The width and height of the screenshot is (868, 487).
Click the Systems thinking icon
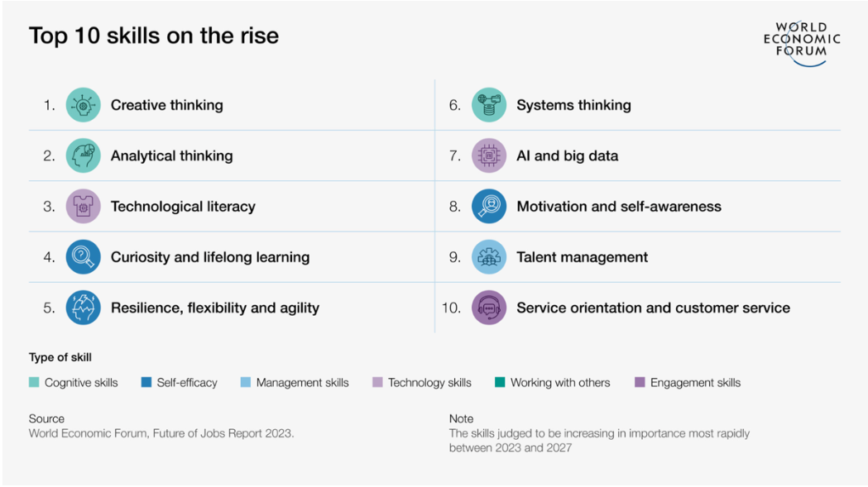pyautogui.click(x=489, y=105)
